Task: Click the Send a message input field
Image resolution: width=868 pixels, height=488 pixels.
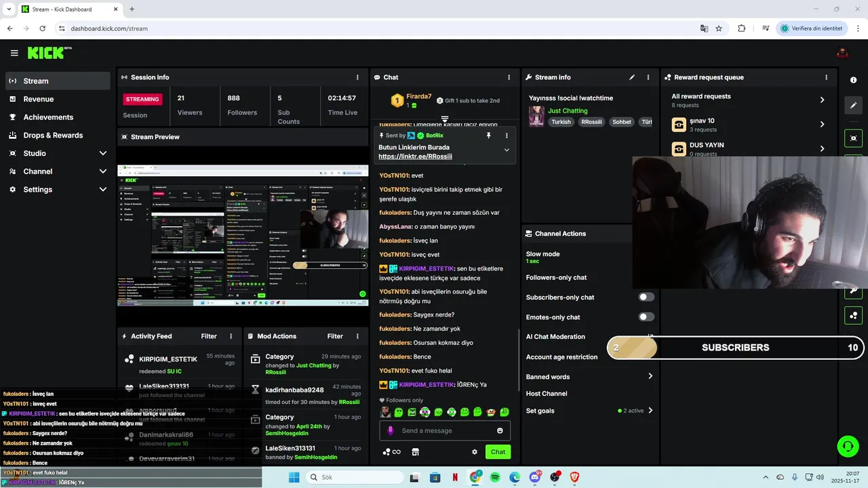Action: (445, 430)
